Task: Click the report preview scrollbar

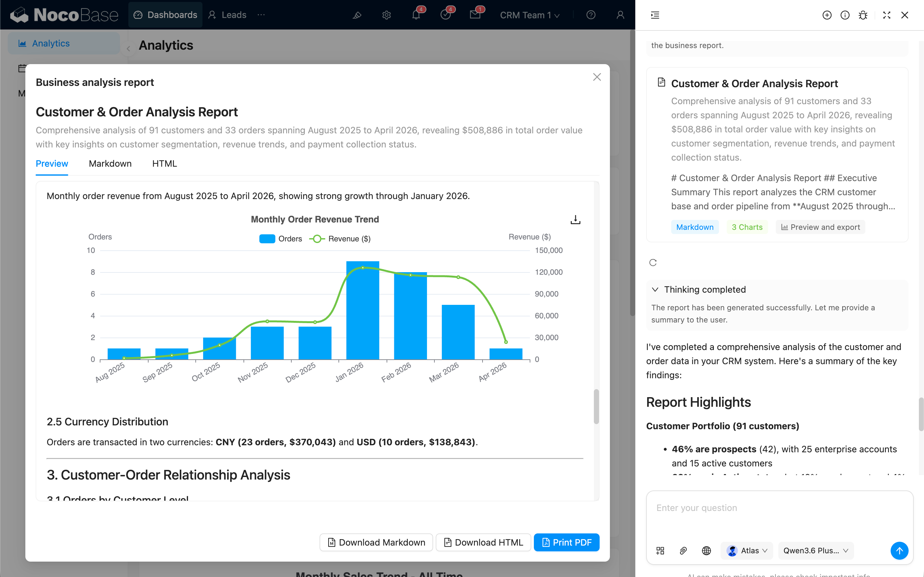Action: click(596, 406)
